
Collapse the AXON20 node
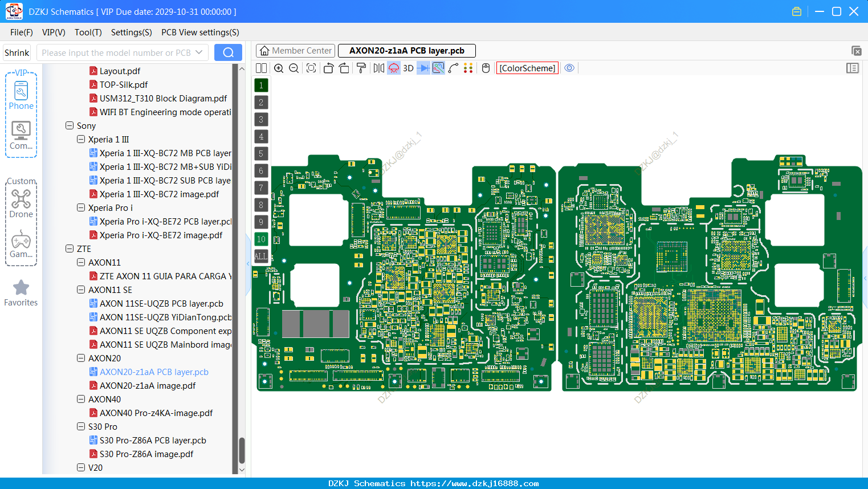point(81,358)
